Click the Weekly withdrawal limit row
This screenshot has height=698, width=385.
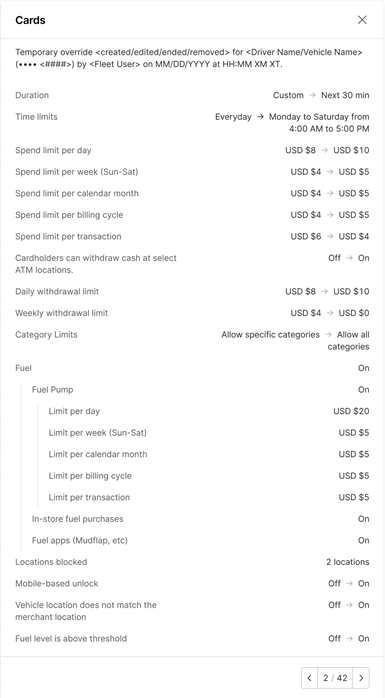pos(192,313)
